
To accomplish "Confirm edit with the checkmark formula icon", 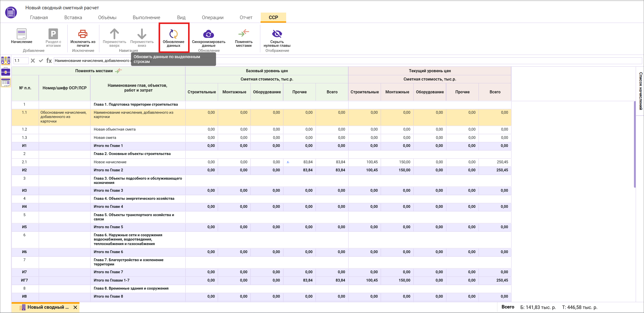I will (41, 61).
